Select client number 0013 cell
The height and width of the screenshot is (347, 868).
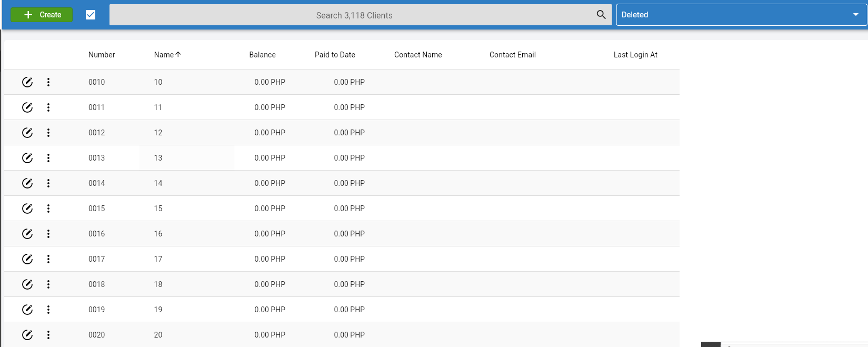(97, 158)
